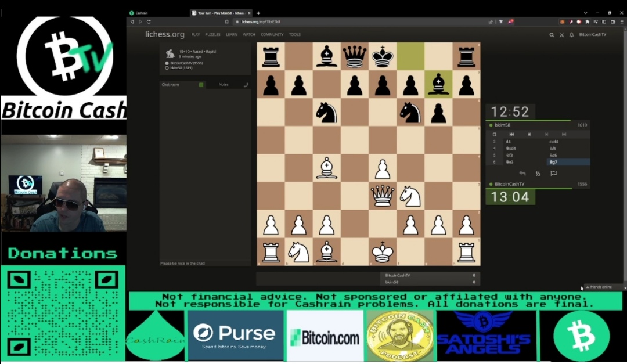Open bkim58 player link in game info

pyautogui.click(x=181, y=68)
